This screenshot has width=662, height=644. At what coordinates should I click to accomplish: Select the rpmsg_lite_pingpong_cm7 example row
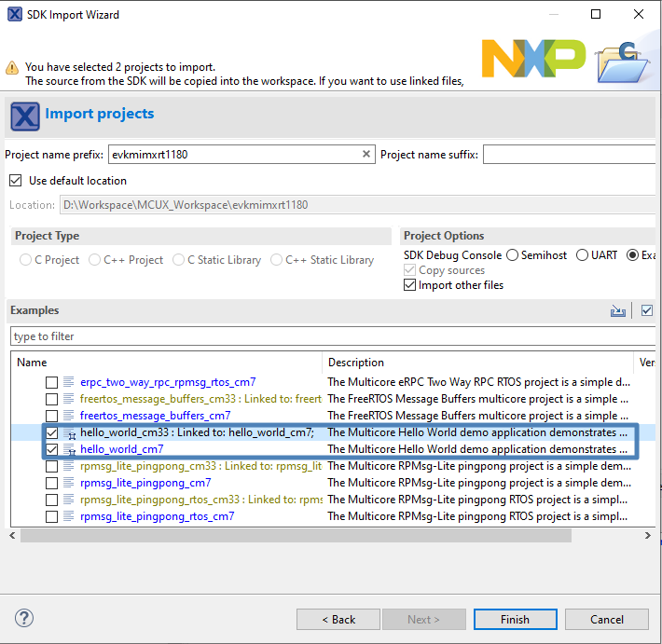pos(145,483)
